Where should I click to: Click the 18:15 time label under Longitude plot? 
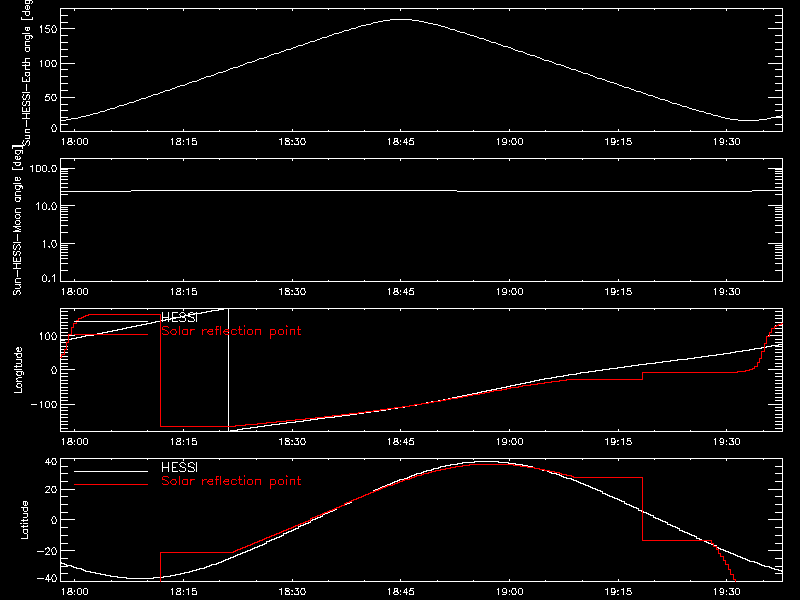point(183,442)
